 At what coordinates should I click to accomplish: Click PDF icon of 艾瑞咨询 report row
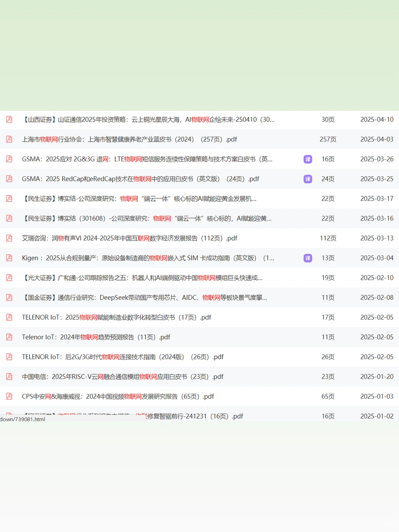[9, 238]
